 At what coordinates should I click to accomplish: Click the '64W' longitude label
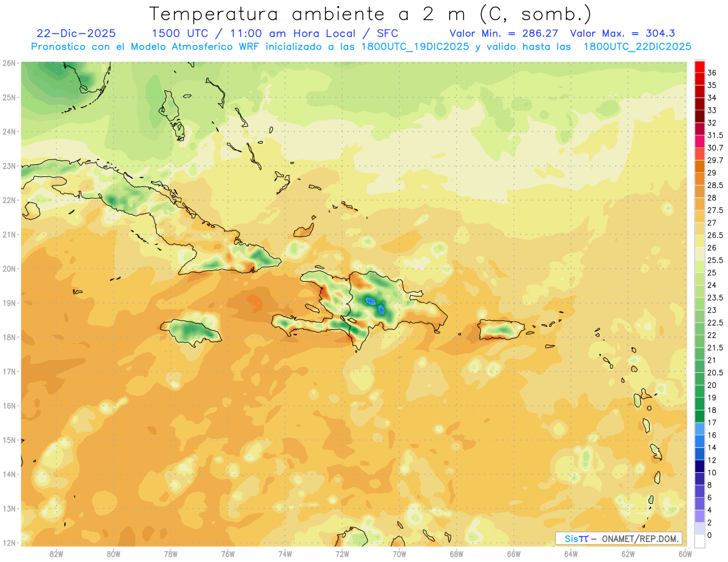click(x=570, y=554)
